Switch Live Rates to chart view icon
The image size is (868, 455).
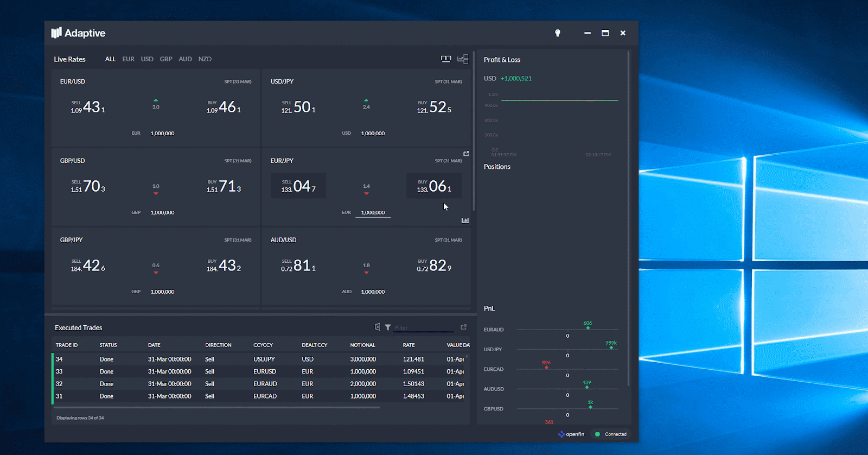click(x=463, y=59)
